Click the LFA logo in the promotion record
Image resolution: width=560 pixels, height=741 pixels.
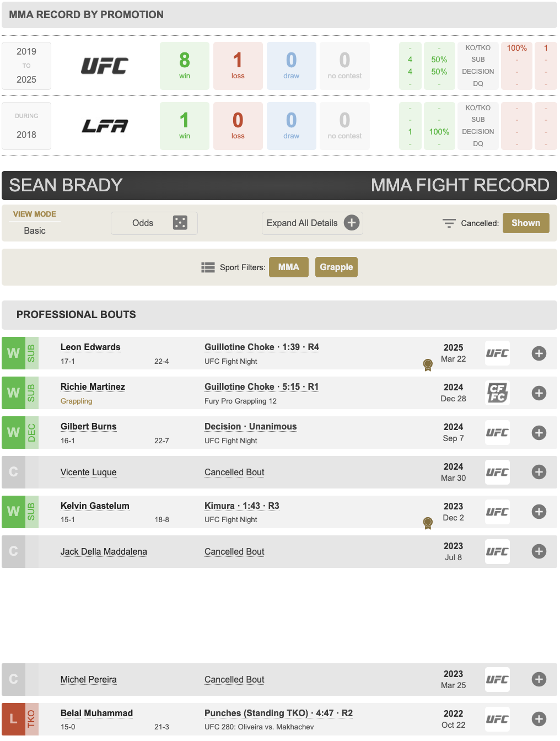[x=105, y=126]
